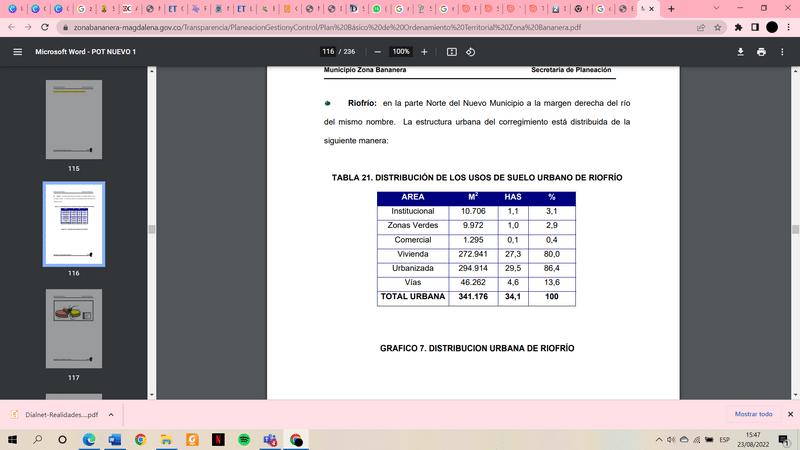800x450 pixels.
Task: Rotate the PDF counterclockwise
Action: pos(470,52)
